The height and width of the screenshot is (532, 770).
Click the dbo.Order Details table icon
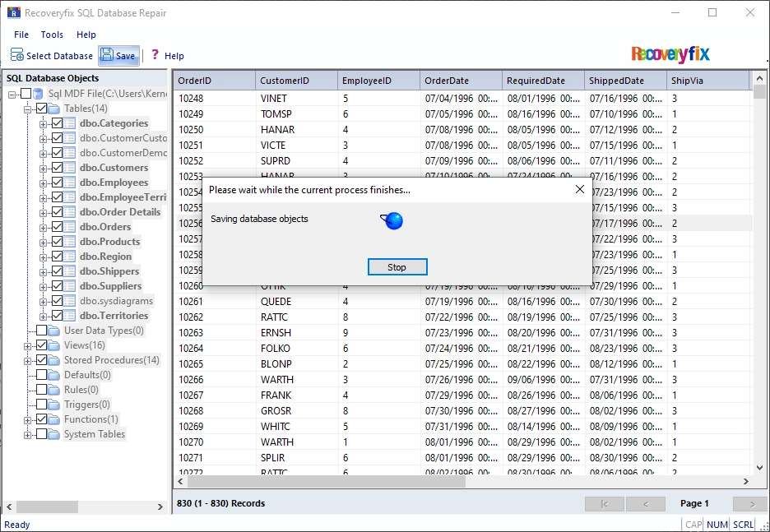tap(70, 212)
